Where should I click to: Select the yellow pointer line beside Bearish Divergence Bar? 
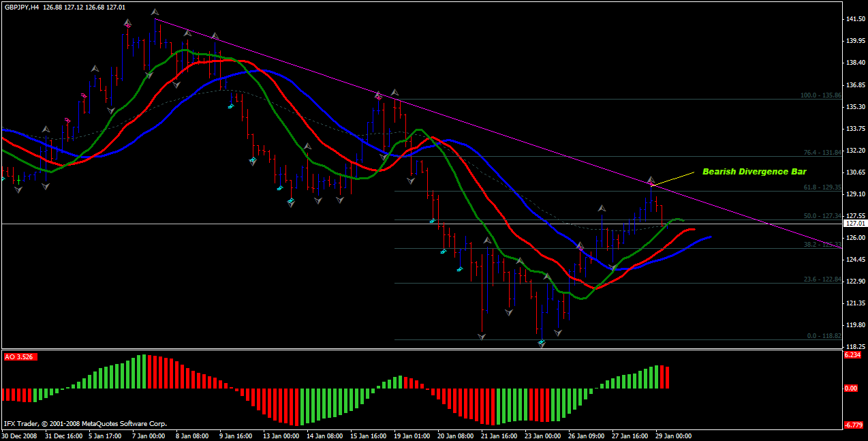[x=673, y=179]
